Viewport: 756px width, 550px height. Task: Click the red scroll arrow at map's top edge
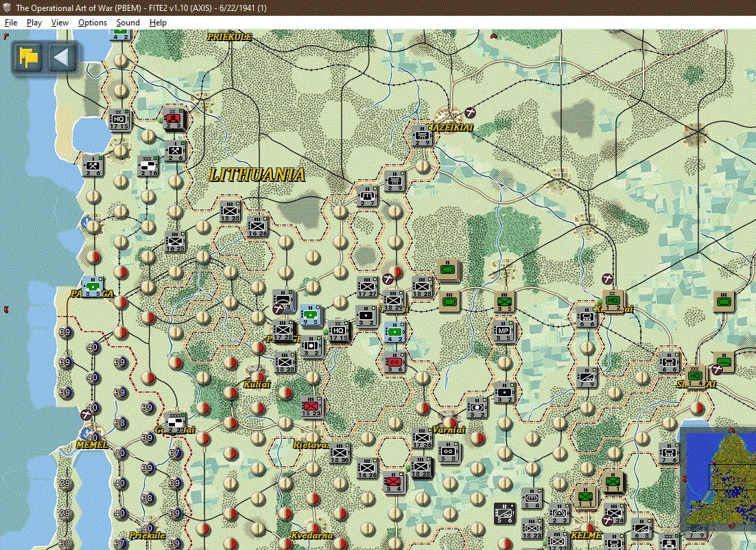494,36
